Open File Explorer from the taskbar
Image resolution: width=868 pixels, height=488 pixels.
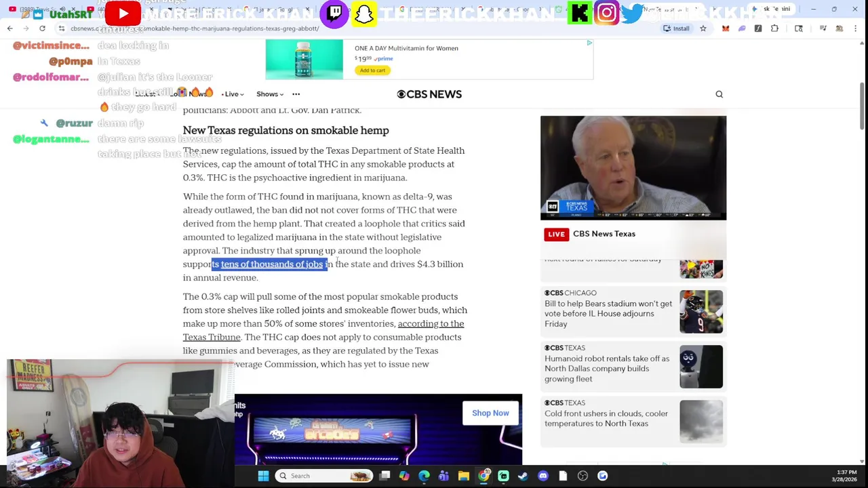coord(464,476)
